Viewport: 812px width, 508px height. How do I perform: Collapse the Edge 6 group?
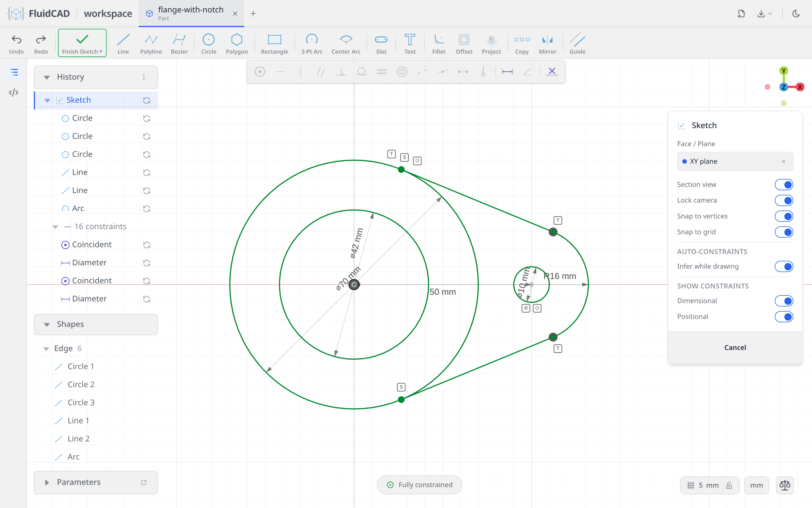(x=46, y=349)
